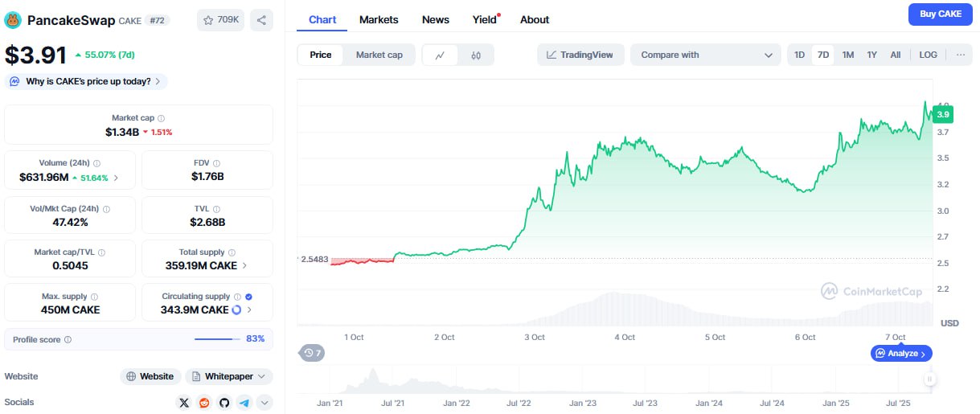Click the Buy CAKE button

(939, 14)
